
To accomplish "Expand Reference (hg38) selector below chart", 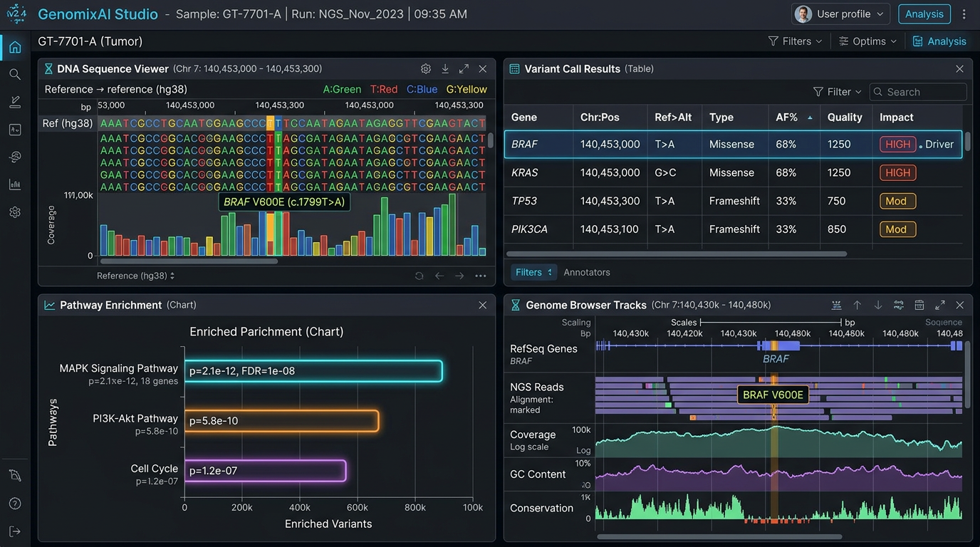I will (135, 276).
